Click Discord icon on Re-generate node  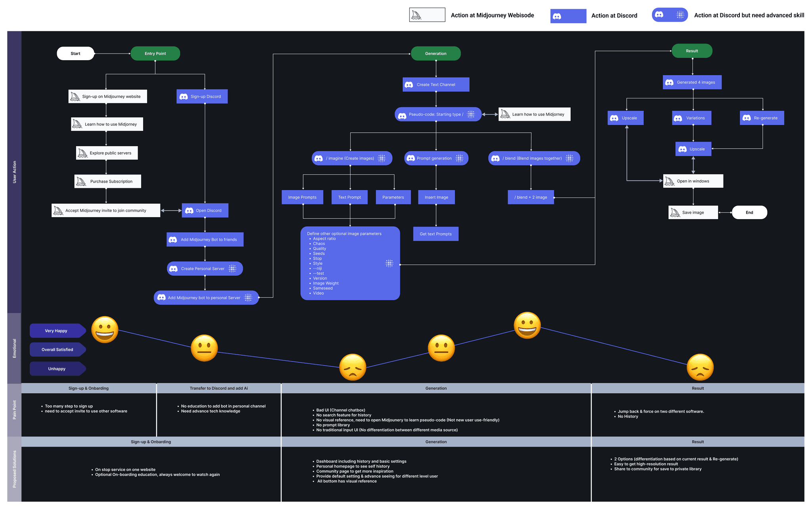(747, 118)
